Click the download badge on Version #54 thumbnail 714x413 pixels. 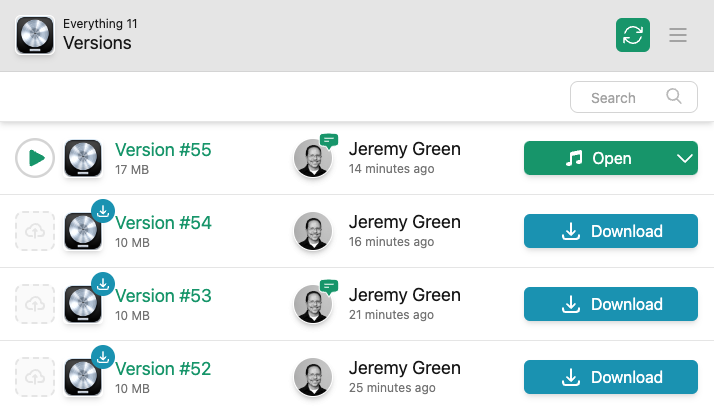pyautogui.click(x=103, y=211)
